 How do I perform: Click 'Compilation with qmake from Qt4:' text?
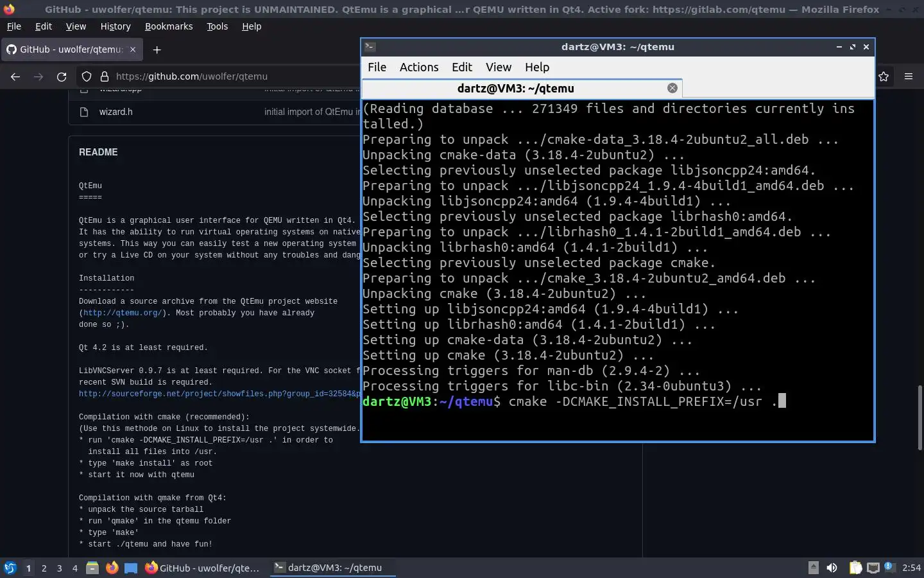153,498
